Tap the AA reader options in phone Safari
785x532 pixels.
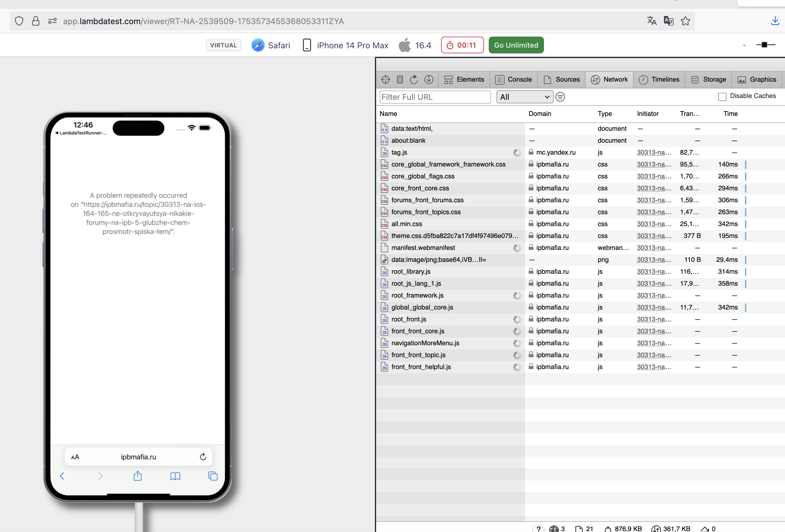click(x=75, y=457)
